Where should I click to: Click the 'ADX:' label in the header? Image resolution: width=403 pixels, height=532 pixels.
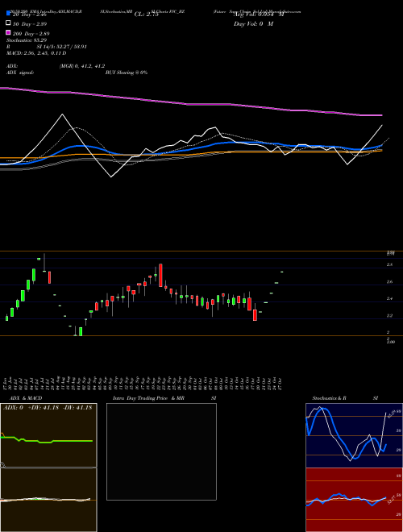click(12, 66)
